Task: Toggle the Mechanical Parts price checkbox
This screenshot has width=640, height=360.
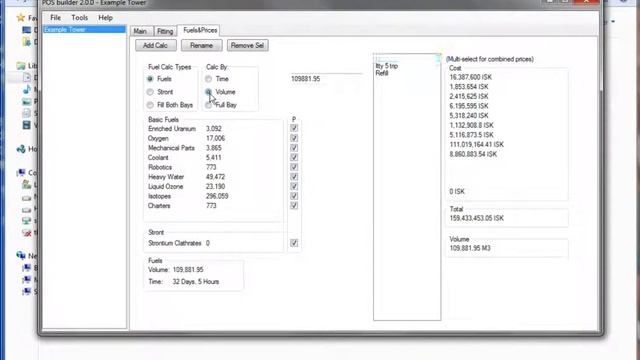Action: tap(294, 148)
